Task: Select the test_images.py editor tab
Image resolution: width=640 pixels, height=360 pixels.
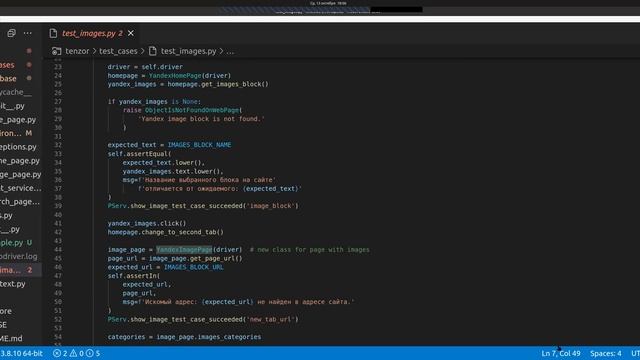Action: coord(91,33)
